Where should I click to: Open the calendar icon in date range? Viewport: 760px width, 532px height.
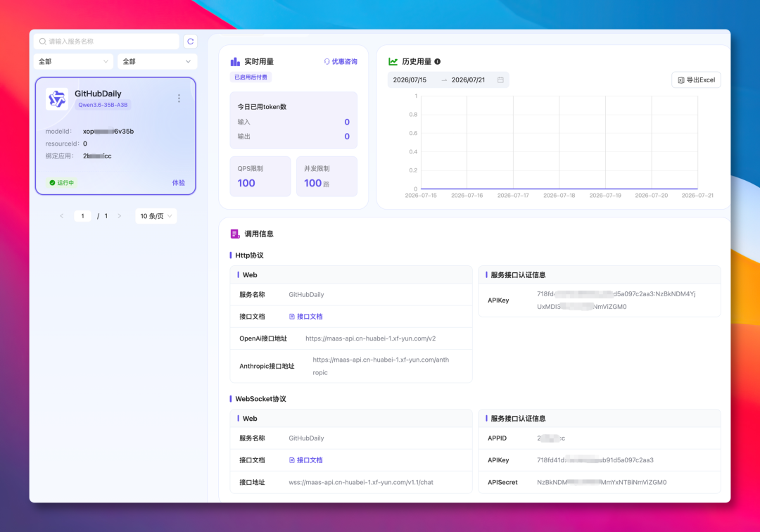point(500,80)
